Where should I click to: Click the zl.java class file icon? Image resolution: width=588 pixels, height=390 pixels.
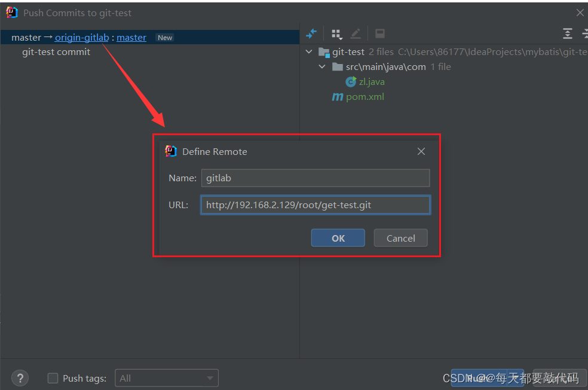351,81
